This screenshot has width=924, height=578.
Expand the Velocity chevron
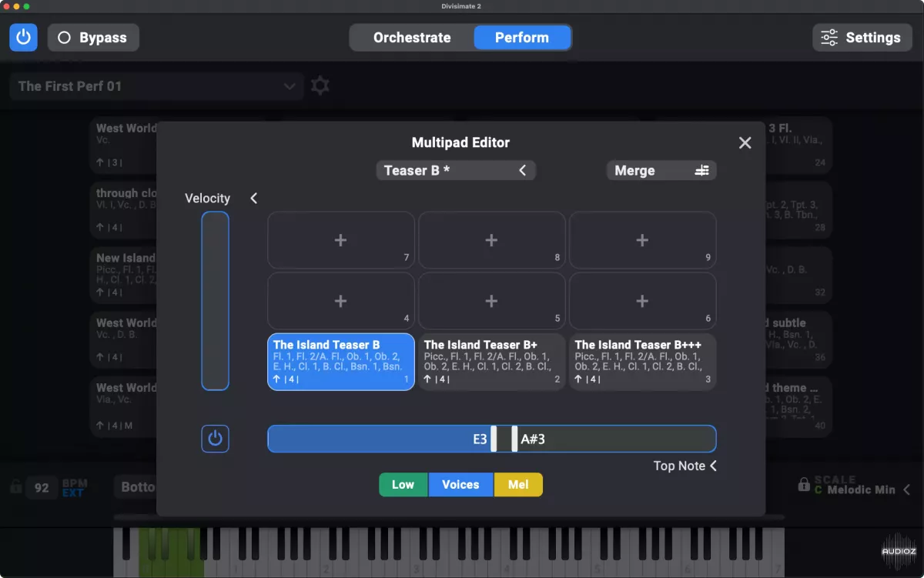253,199
